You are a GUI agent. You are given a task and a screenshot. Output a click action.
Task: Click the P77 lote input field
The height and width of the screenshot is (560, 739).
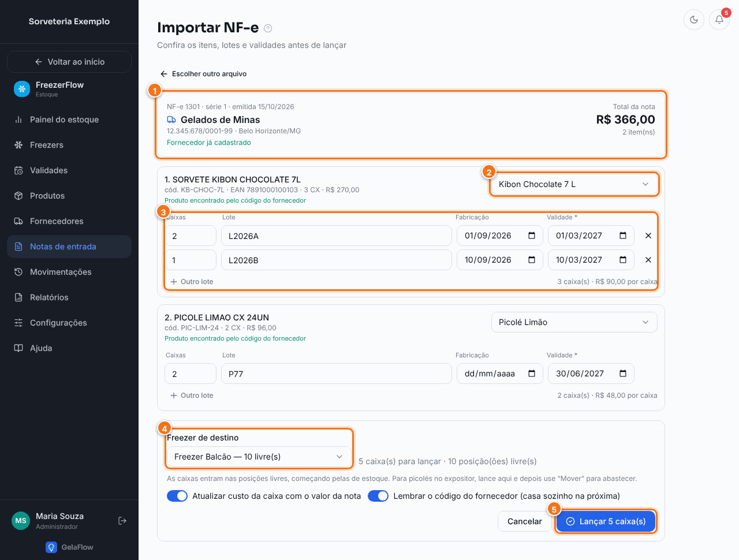point(337,374)
